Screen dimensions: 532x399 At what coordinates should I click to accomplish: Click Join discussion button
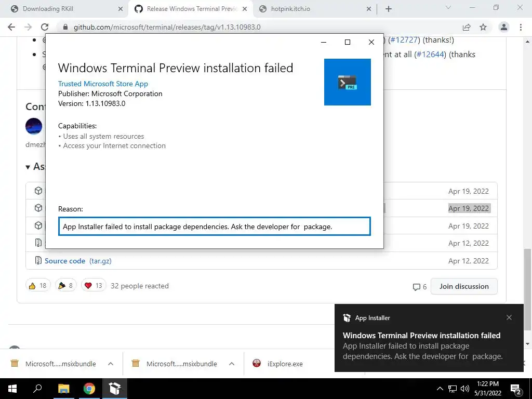click(x=464, y=286)
